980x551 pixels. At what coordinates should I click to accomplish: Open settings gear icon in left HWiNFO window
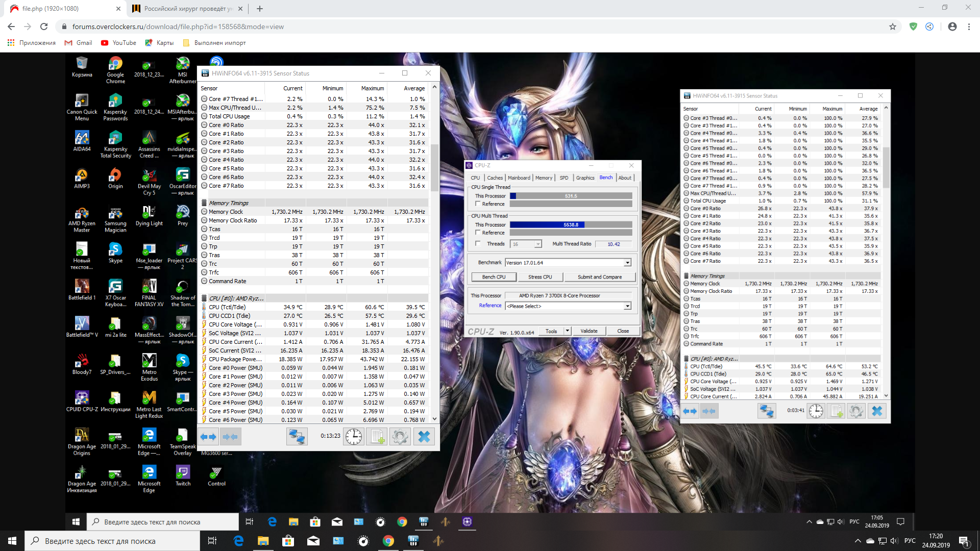400,437
